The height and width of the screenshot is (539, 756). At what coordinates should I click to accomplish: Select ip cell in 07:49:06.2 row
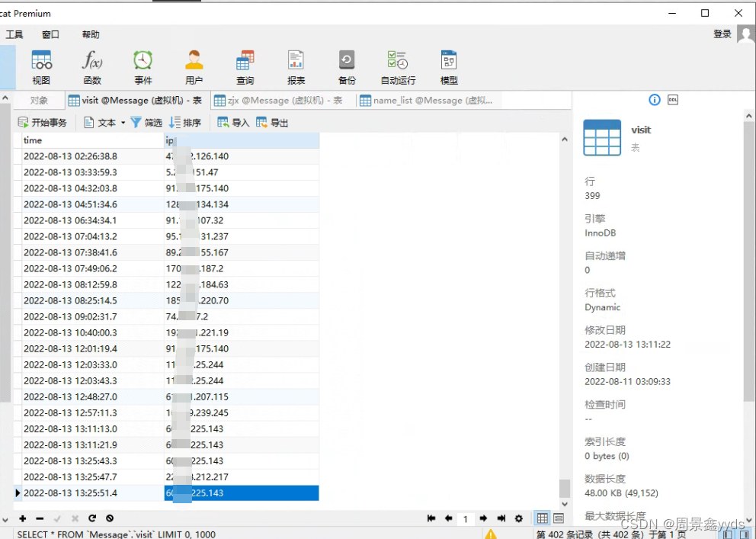(242, 268)
